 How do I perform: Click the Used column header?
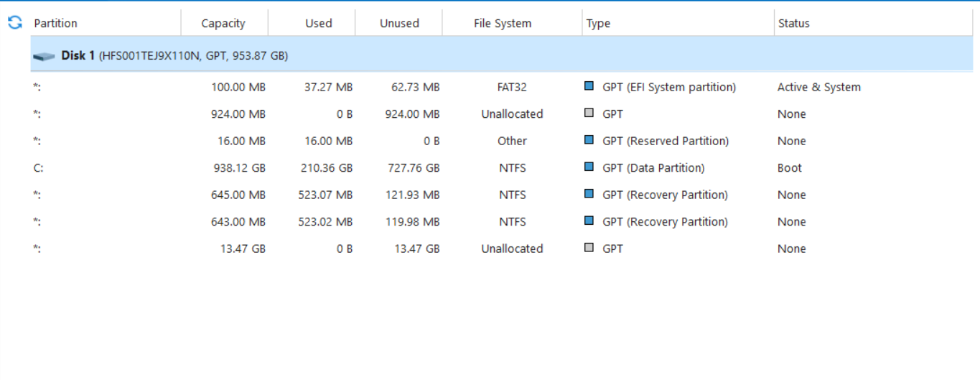[x=318, y=23]
